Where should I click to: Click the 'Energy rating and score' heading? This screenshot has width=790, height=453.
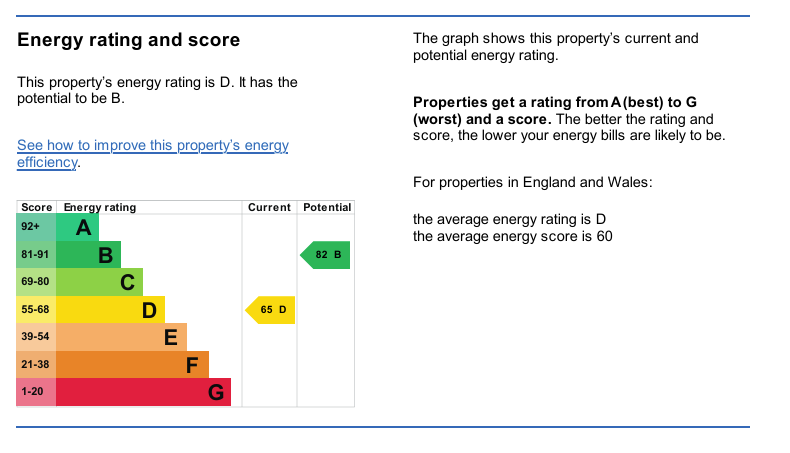pyautogui.click(x=129, y=40)
